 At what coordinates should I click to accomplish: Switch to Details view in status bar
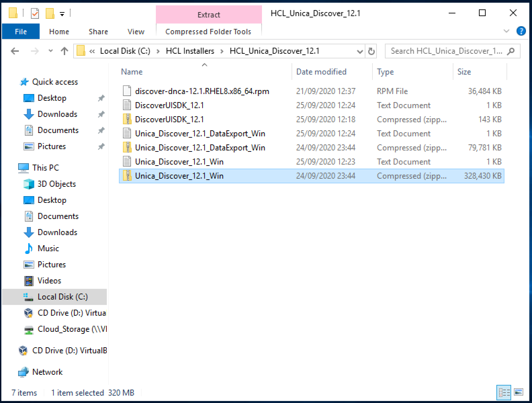[504, 392]
